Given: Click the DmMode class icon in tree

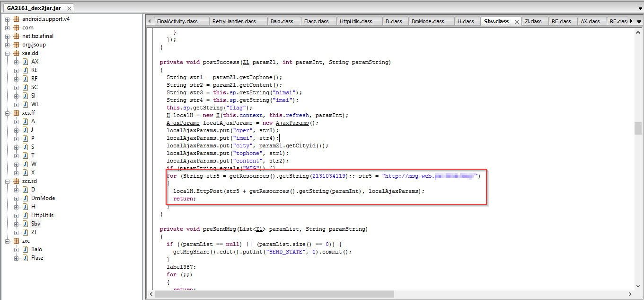Looking at the screenshot, I should (25, 198).
